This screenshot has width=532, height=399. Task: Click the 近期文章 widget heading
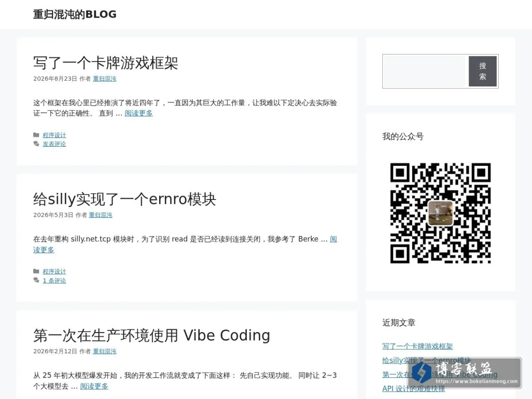click(x=399, y=323)
